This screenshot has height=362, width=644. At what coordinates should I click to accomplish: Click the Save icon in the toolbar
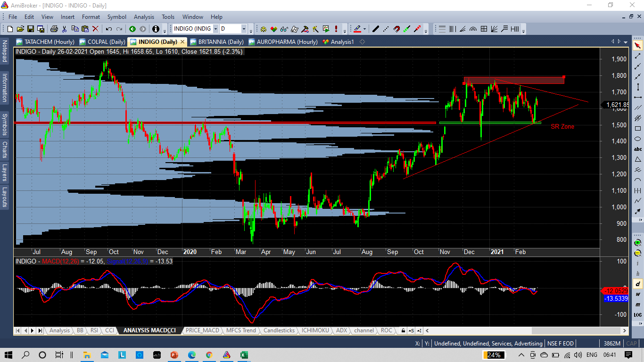click(x=30, y=29)
